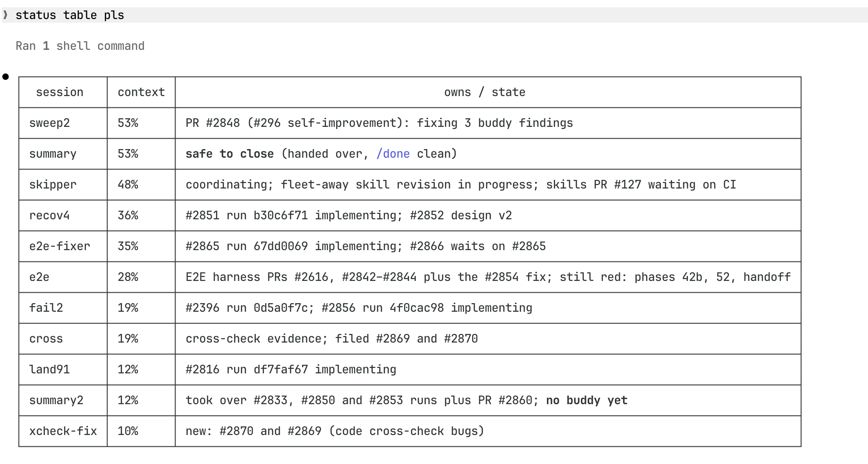The image size is (868, 464).
Task: Click 'still red: phases 42b, 52, handoff' text
Action: 675,277
